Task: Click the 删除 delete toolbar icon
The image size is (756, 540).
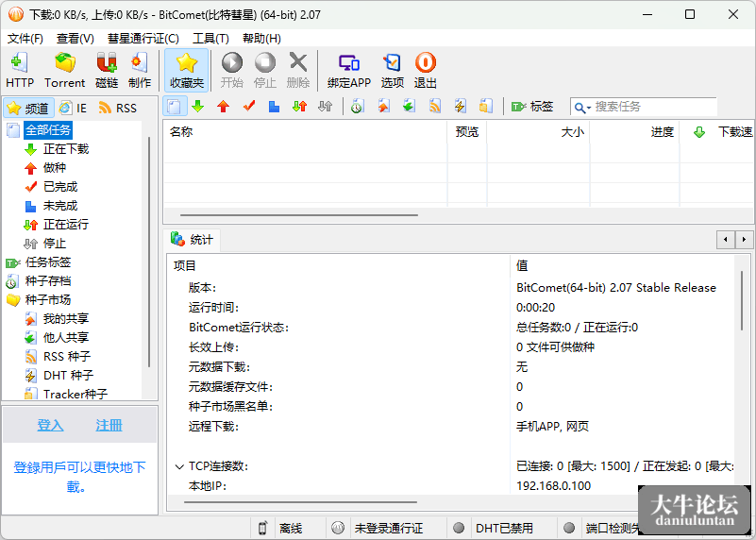Action: (298, 71)
